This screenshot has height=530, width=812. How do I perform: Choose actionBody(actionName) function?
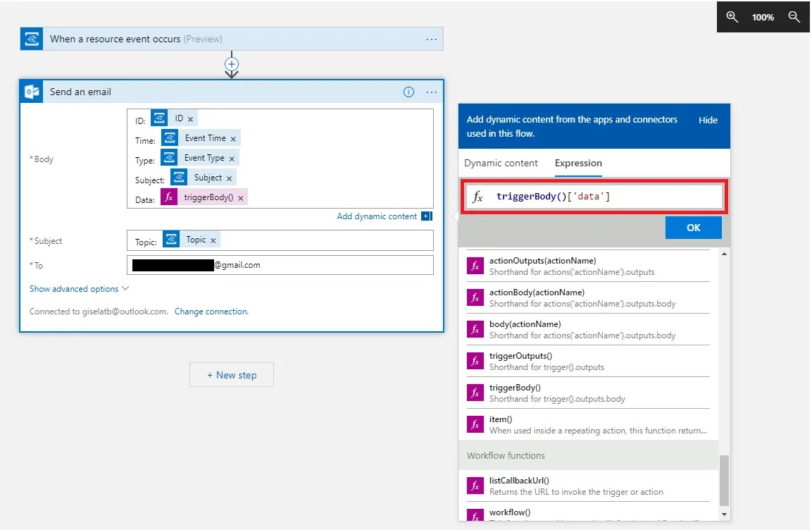tap(588, 298)
